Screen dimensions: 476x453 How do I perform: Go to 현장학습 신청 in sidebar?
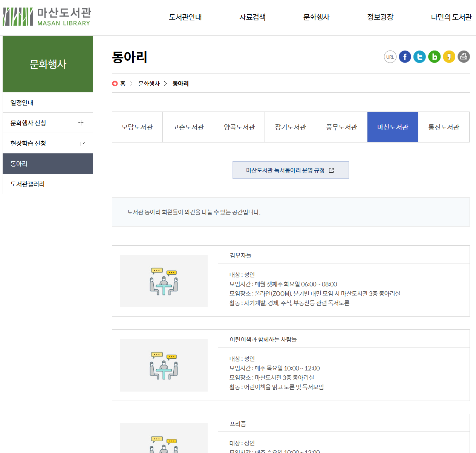click(x=48, y=143)
